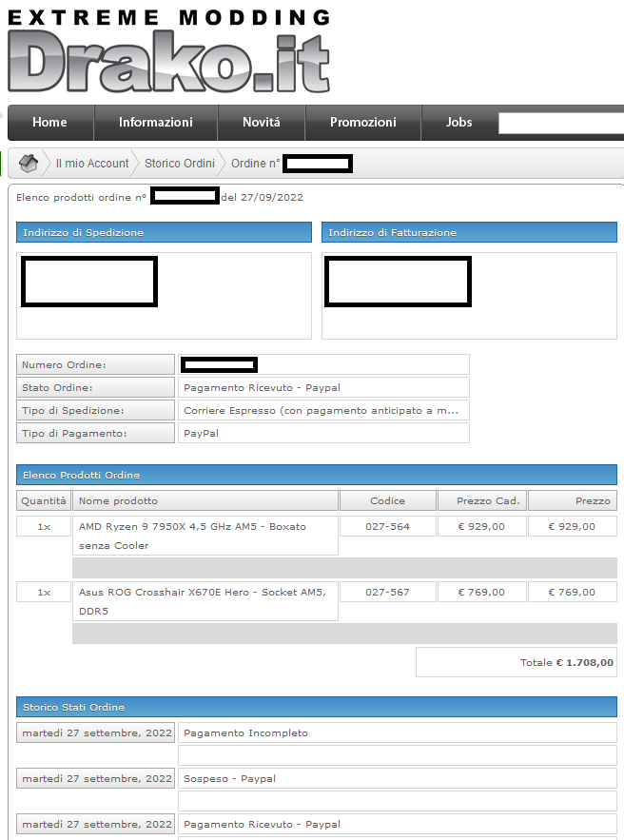This screenshot has height=840, width=624.
Task: Click the Ordine n° breadcrumb
Action: [256, 164]
